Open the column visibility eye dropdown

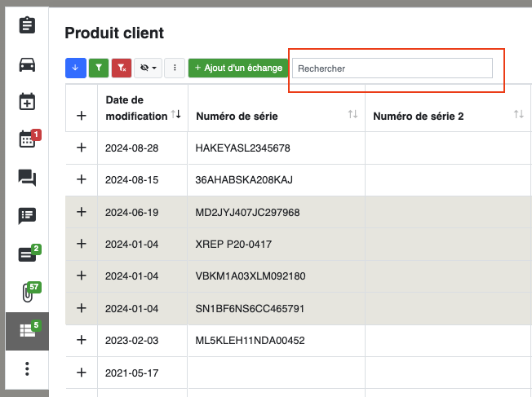pos(148,68)
